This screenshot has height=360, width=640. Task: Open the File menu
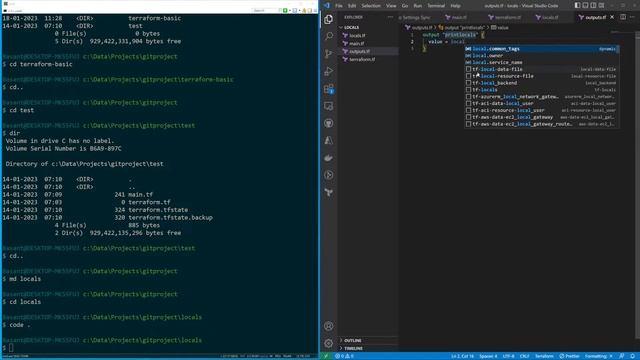pyautogui.click(x=339, y=6)
